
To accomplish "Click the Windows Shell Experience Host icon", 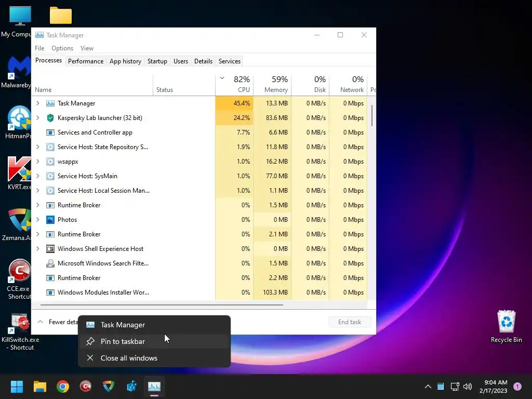I will click(x=50, y=249).
